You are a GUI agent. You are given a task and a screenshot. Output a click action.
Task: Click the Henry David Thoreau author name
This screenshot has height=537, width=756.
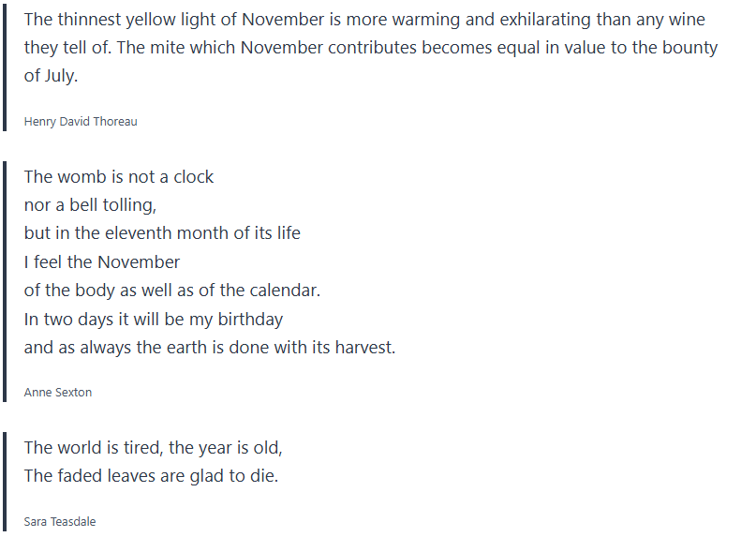[81, 121]
